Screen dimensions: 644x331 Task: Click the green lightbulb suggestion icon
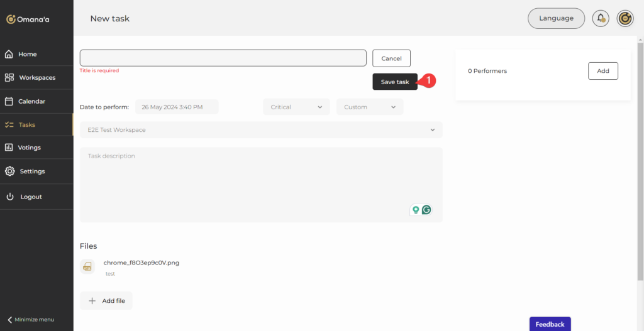coord(415,210)
